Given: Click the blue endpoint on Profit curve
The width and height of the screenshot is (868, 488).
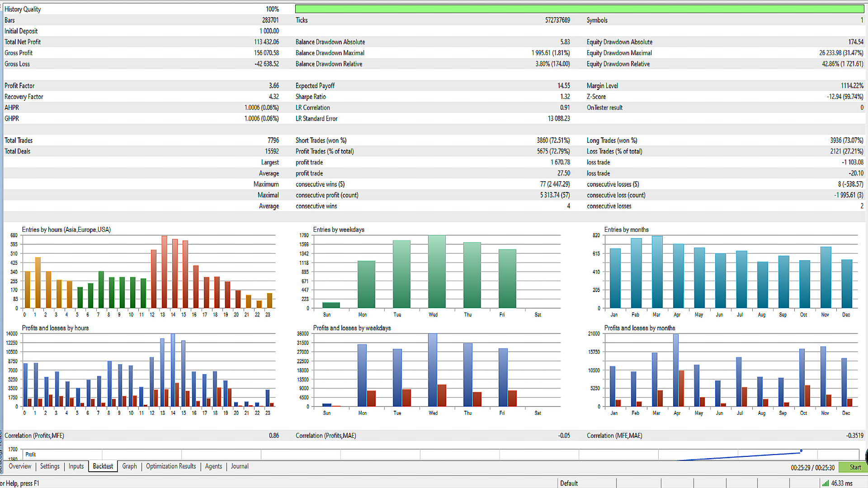Looking at the screenshot, I should [801, 451].
